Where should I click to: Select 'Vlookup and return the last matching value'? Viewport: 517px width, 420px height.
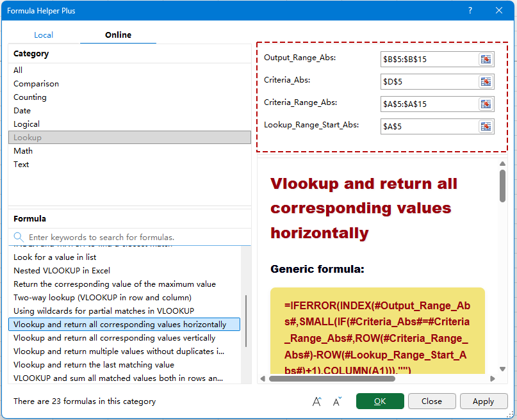[124, 365]
